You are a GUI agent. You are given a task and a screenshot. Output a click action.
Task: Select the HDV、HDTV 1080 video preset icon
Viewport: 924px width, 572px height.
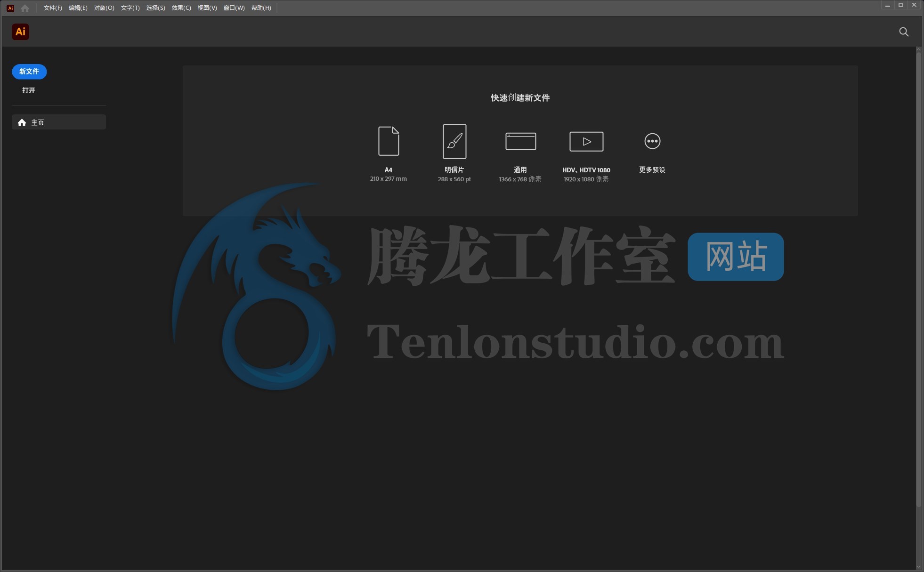[x=586, y=141]
